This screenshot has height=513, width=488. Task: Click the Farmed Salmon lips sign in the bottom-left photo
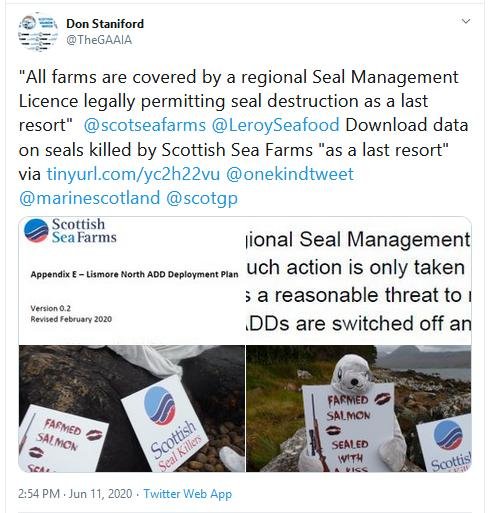tap(63, 438)
